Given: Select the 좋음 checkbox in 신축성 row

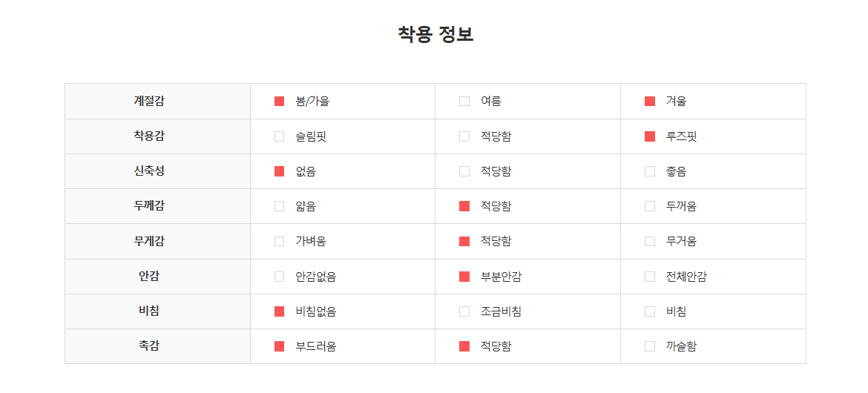Looking at the screenshot, I should [x=650, y=171].
